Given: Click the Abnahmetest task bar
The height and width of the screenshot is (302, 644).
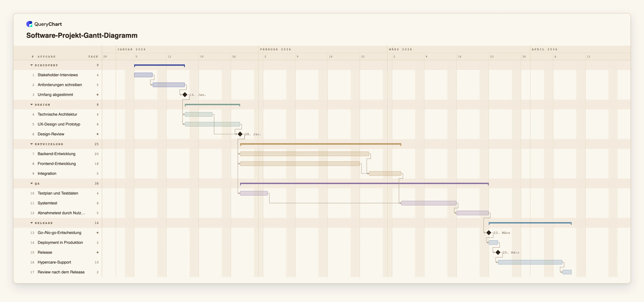Looking at the screenshot, I should [473, 213].
